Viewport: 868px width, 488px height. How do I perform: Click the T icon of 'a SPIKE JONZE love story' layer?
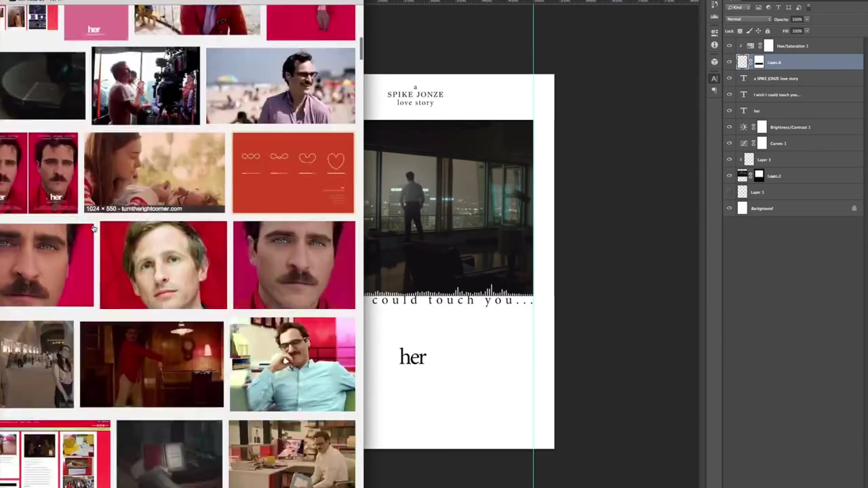tap(744, 78)
